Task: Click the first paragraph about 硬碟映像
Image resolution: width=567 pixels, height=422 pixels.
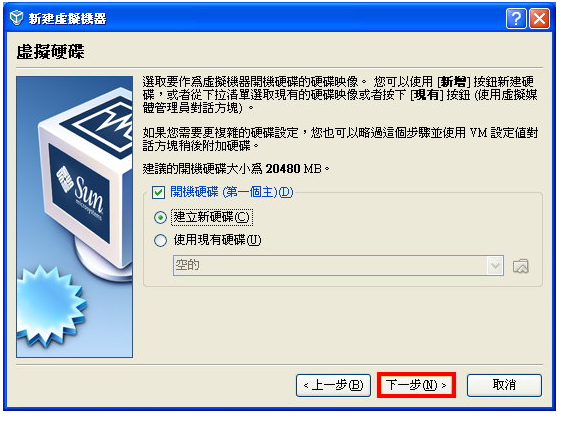Action: tap(340, 95)
